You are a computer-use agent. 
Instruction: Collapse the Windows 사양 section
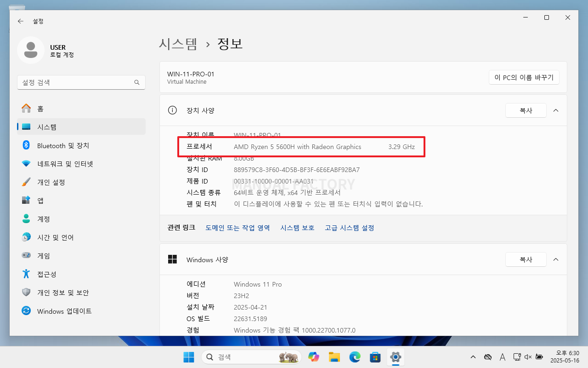pos(556,259)
